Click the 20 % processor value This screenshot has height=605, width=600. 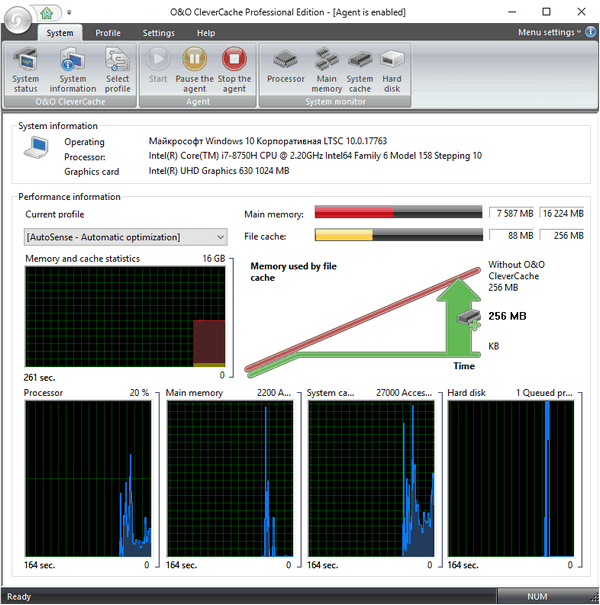point(139,393)
